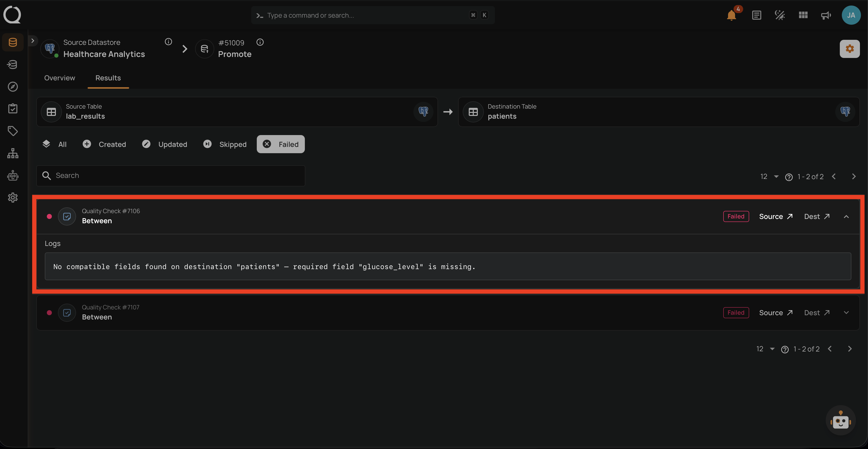Open the datastores database sidebar icon
Screen dimensions: 868x449
(x=13, y=42)
